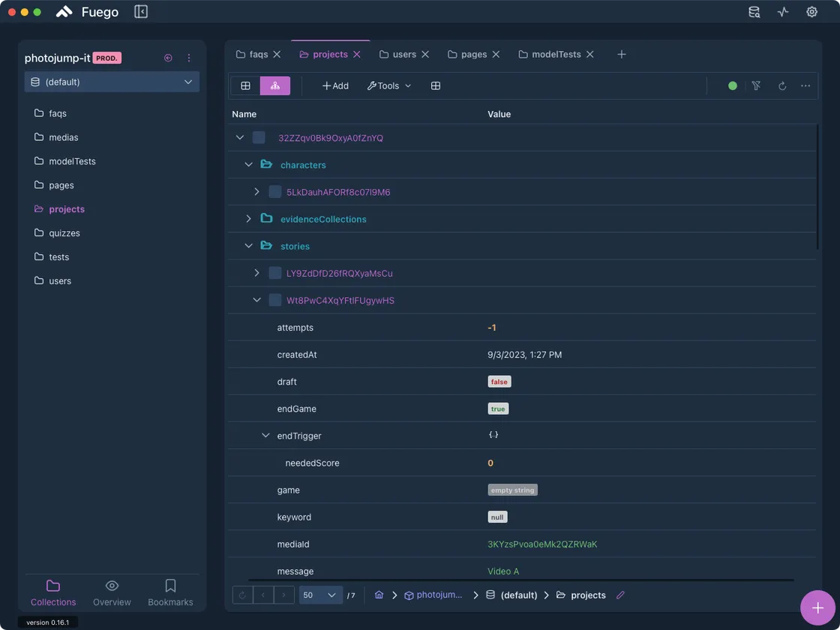The image size is (840, 630).
Task: Collapse document 32ZZqv0Bk9OxyA0fZnYQ
Action: (x=239, y=138)
